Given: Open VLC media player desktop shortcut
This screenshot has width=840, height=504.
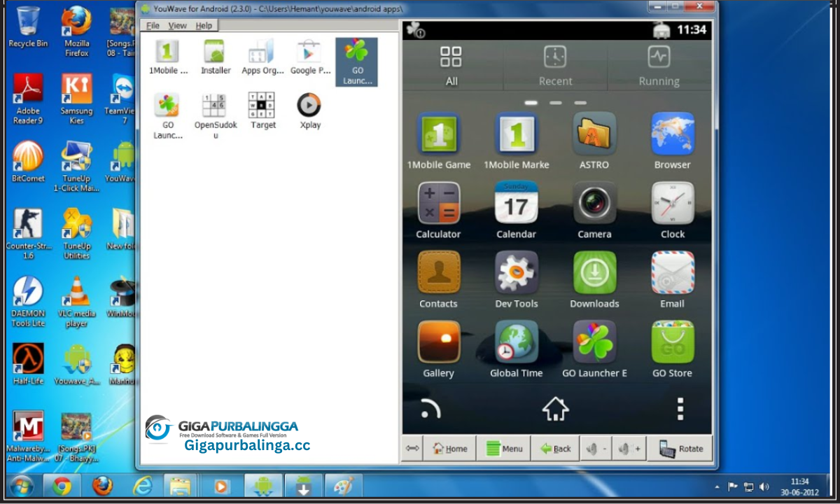Looking at the screenshot, I should tap(77, 302).
